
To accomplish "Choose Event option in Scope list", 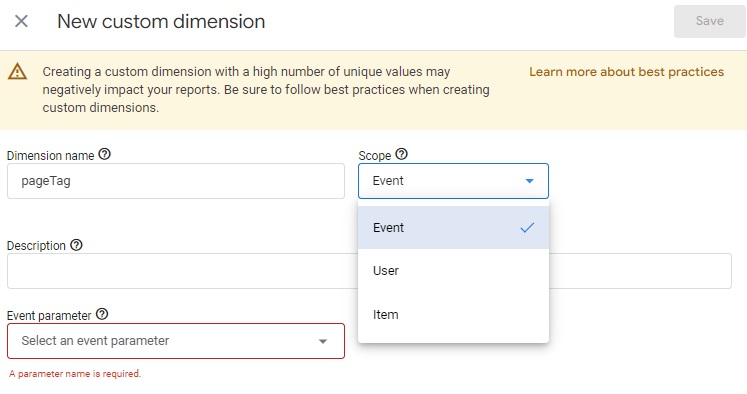I will click(x=453, y=228).
